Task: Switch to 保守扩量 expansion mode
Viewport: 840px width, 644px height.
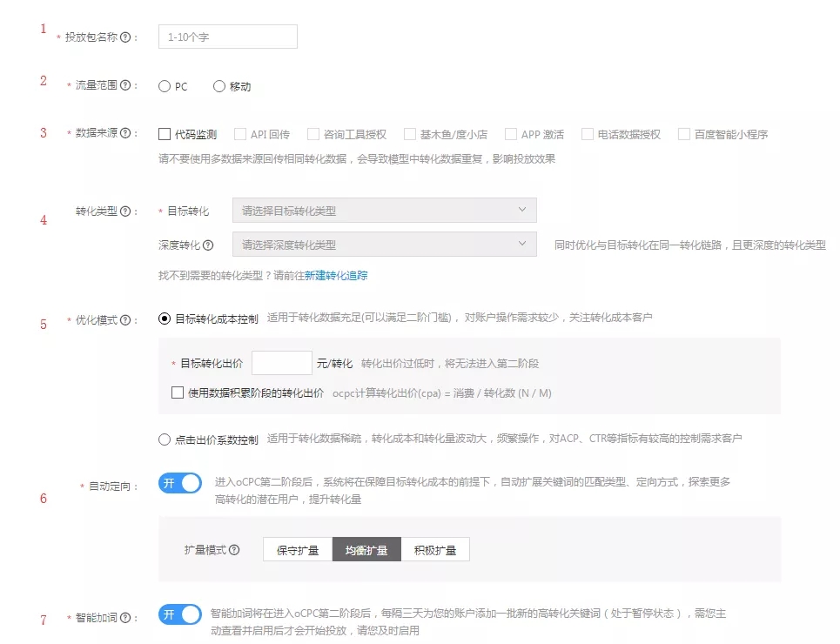Action: click(298, 550)
